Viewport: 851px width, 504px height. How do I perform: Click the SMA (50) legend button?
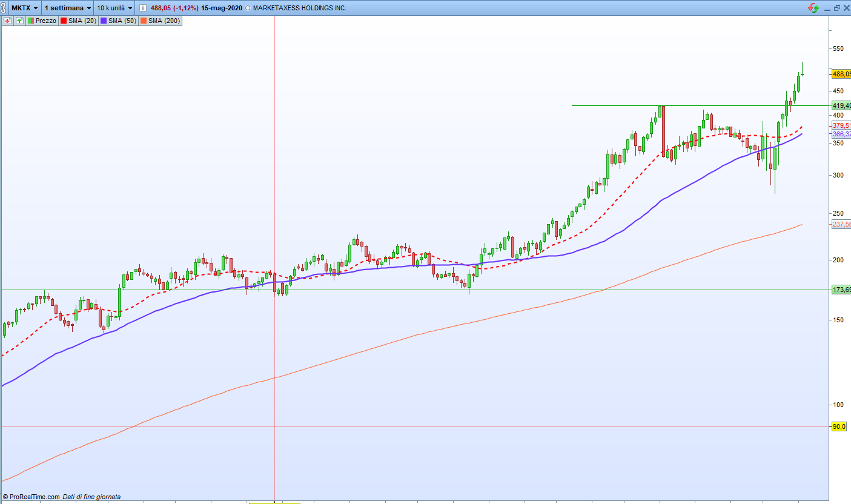pos(118,21)
